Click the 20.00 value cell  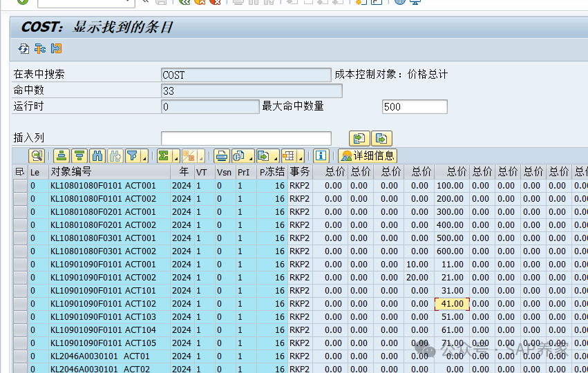click(417, 278)
